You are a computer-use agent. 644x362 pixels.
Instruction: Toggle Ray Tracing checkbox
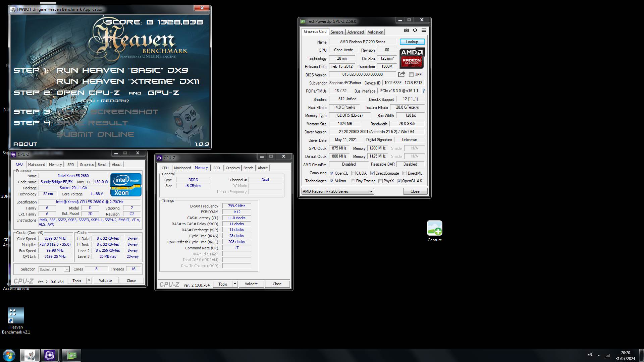(x=353, y=181)
